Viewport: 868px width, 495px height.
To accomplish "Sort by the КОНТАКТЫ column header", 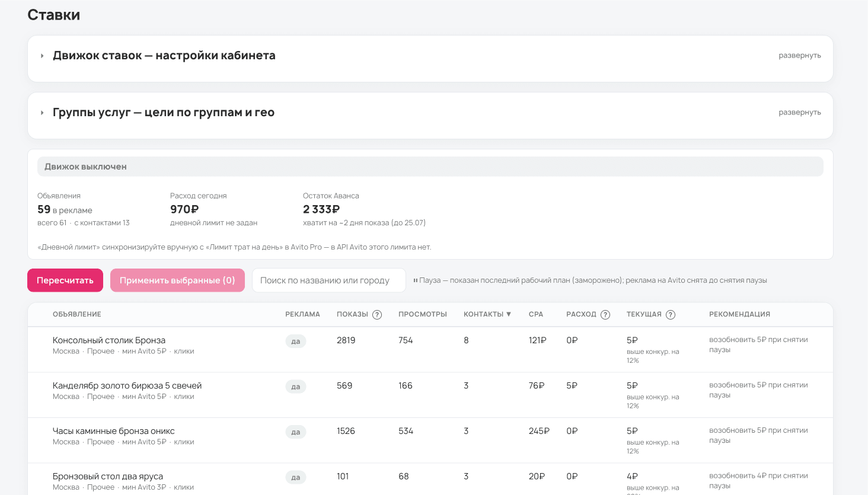I will point(487,314).
